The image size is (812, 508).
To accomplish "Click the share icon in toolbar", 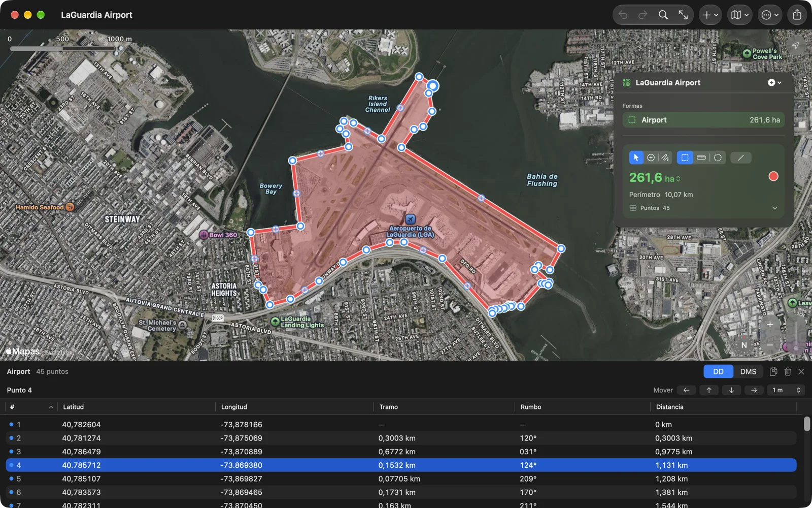I will click(x=797, y=15).
